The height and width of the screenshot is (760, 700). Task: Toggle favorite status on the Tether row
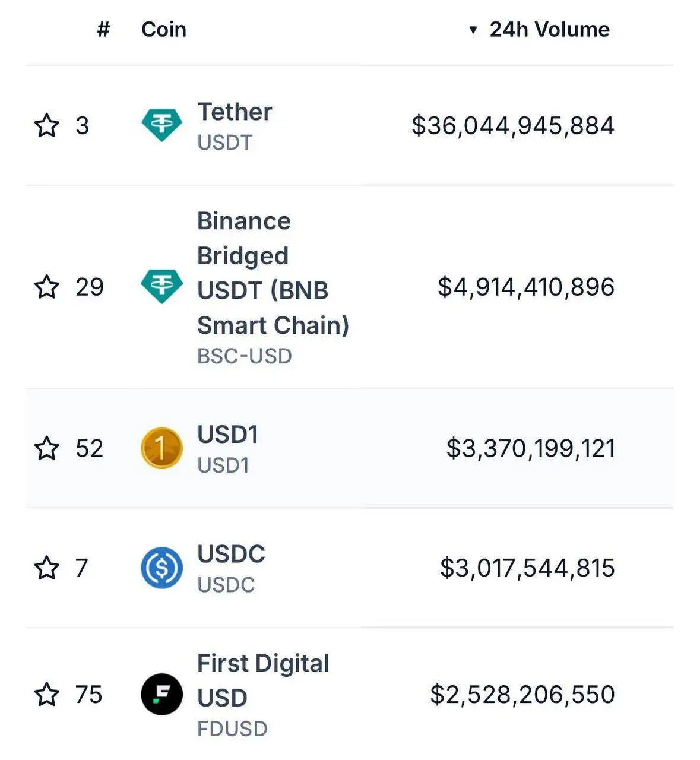point(47,125)
